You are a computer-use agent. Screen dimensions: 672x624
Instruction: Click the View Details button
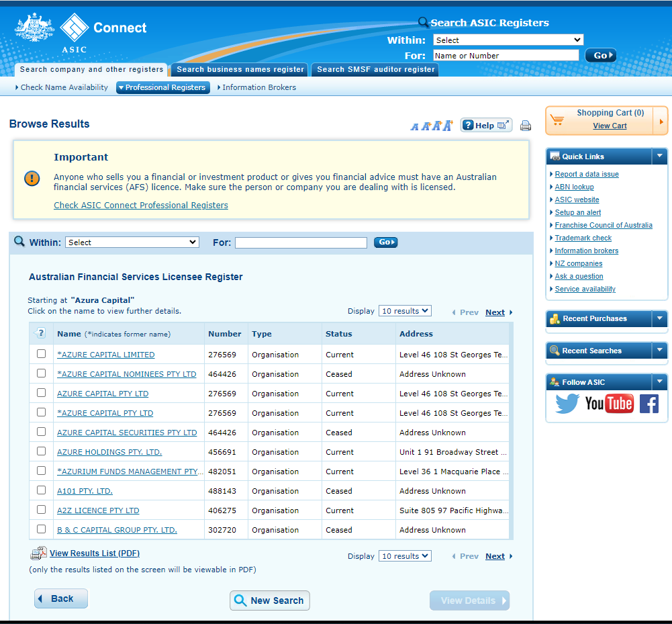pos(470,600)
